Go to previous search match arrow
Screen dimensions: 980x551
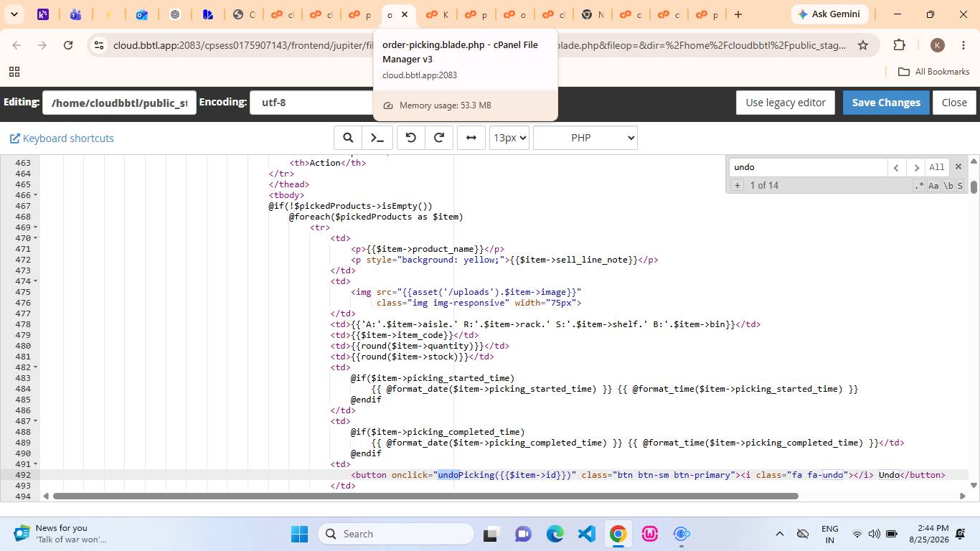point(896,167)
